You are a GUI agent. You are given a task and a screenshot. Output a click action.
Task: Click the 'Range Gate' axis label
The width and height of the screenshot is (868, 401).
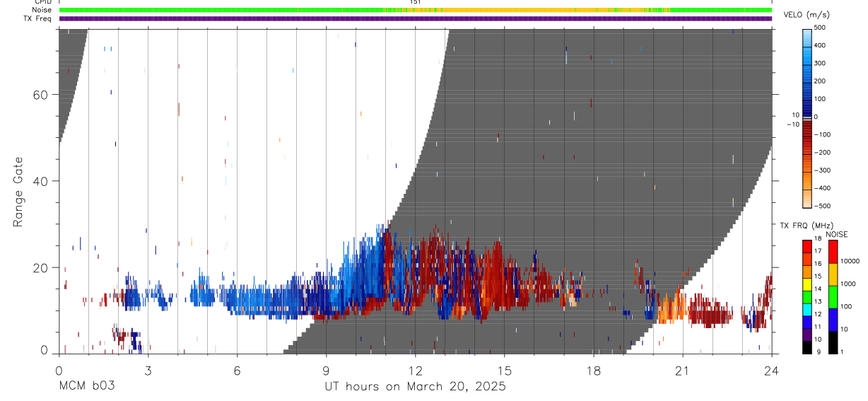pos(18,192)
